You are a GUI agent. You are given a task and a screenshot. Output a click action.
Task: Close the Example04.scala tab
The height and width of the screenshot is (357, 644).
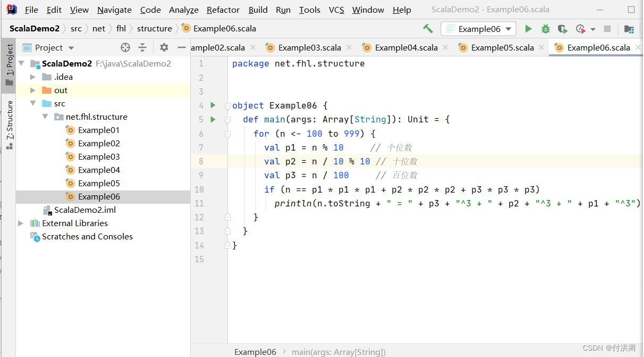pyautogui.click(x=446, y=47)
